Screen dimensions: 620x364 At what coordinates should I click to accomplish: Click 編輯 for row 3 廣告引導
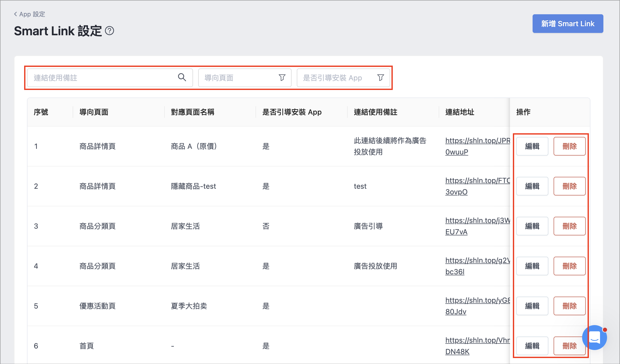(x=532, y=226)
